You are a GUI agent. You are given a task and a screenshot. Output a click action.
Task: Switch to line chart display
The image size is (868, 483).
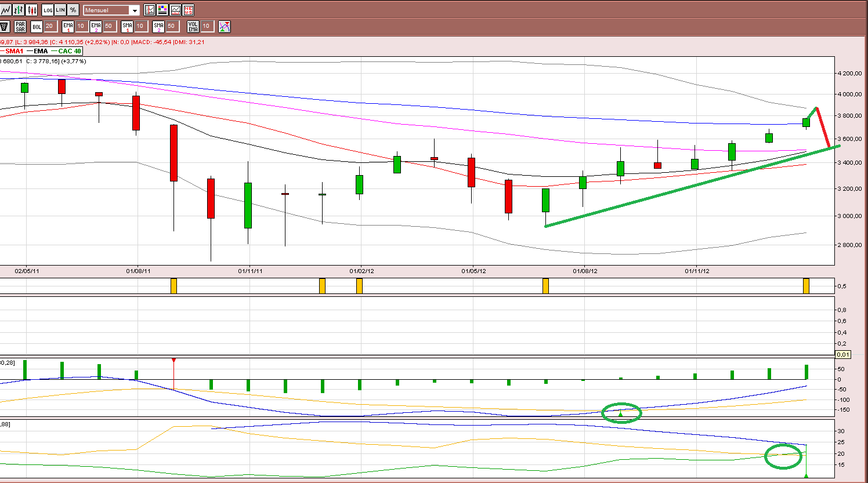(5, 10)
